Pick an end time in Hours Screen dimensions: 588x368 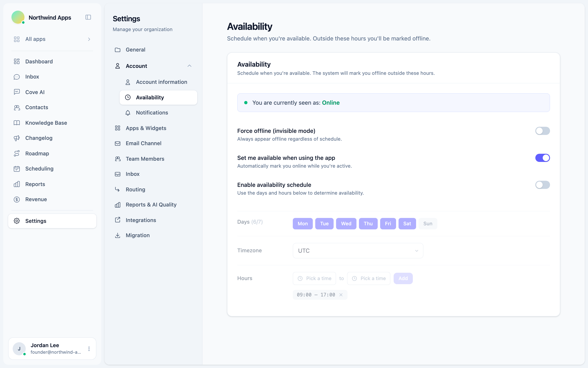pyautogui.click(x=369, y=278)
